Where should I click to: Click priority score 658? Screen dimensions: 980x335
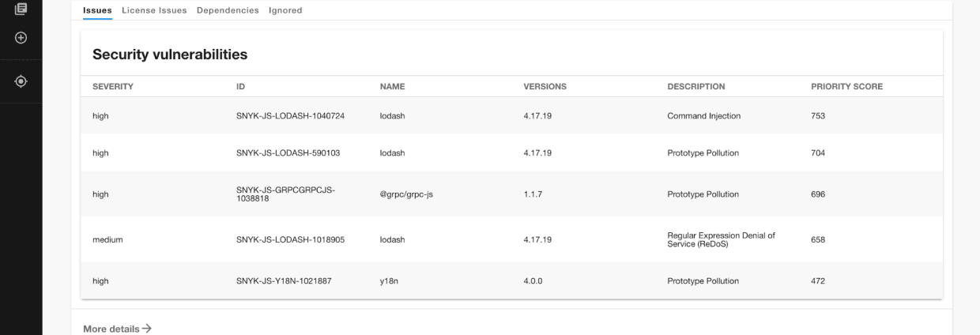pyautogui.click(x=818, y=239)
